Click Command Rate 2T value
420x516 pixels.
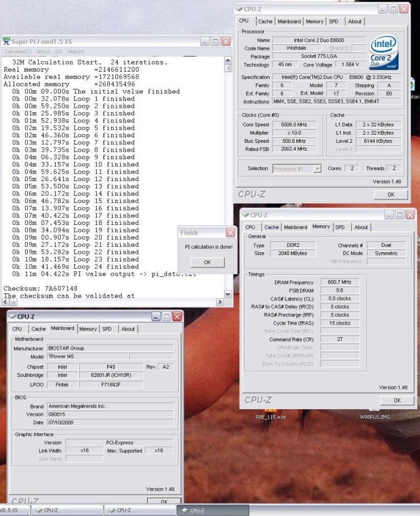coord(340,339)
